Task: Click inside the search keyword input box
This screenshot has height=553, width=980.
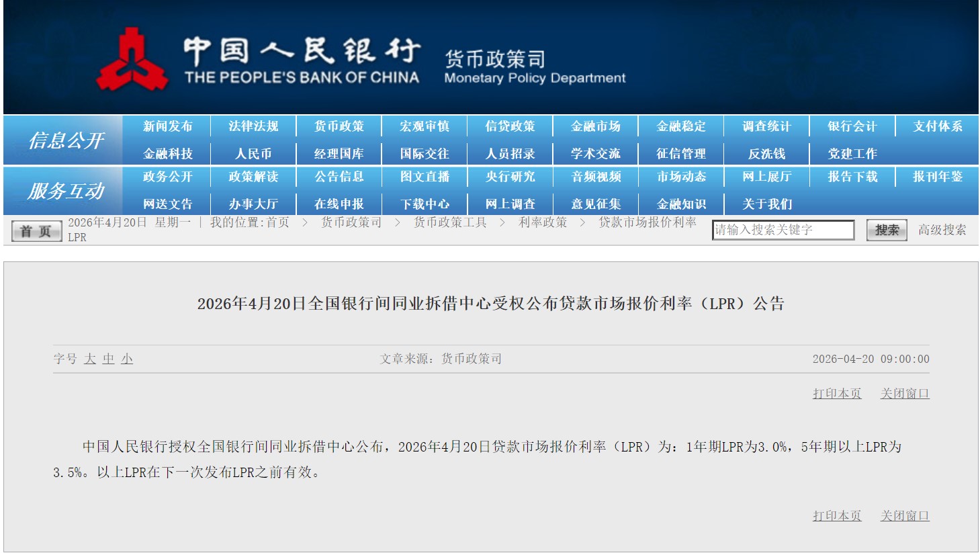Action: (x=782, y=230)
